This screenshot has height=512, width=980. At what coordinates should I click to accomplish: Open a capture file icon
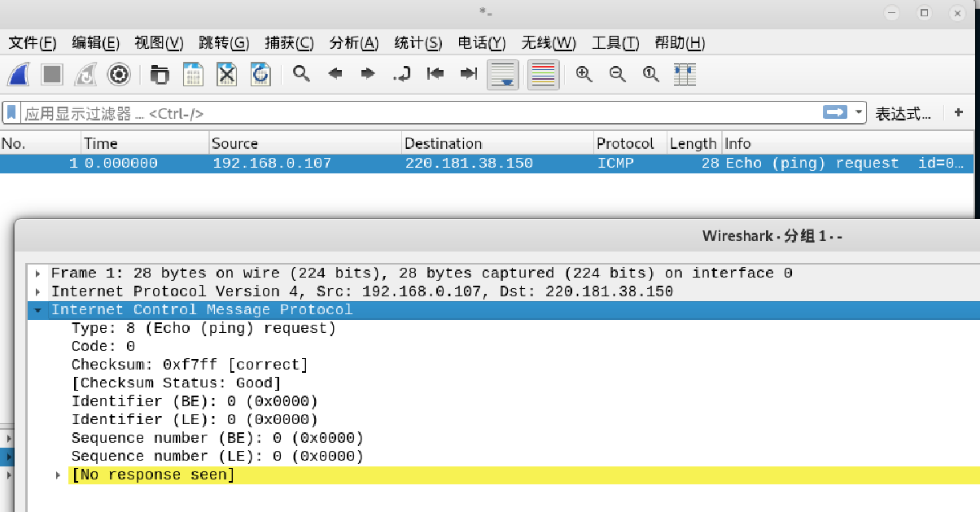coord(160,75)
